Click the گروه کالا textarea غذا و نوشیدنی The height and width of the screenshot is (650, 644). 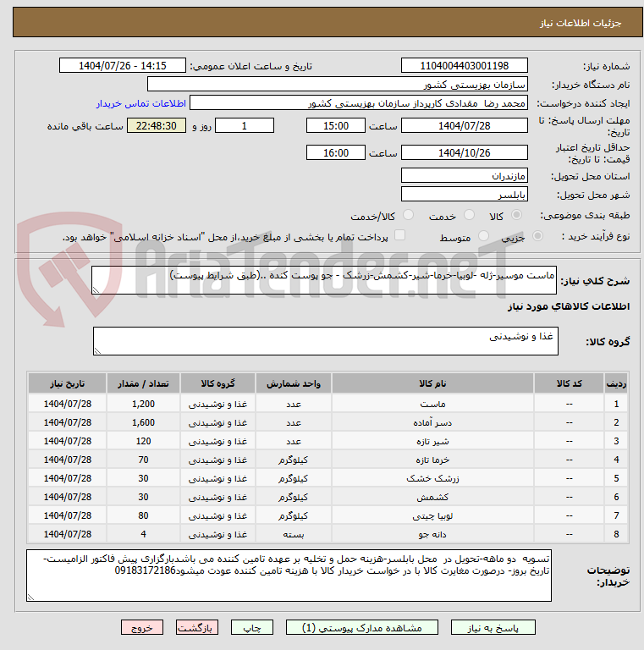click(x=325, y=341)
